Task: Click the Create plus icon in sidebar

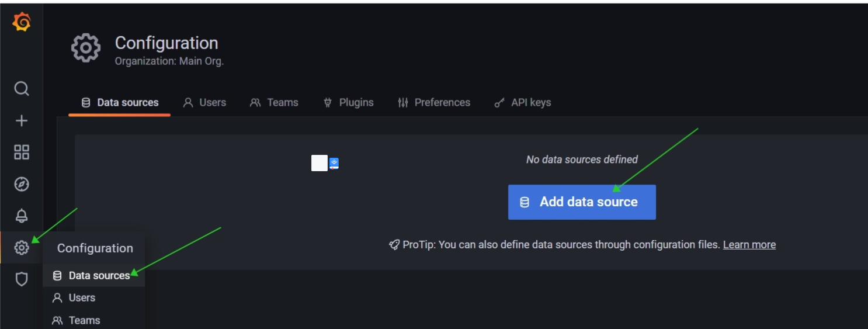Action: pos(22,121)
